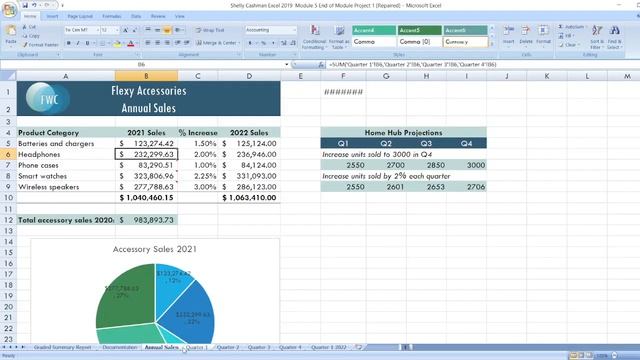Screen dimensions: 640x360
Task: Open the font size dropdown
Action: (117, 30)
